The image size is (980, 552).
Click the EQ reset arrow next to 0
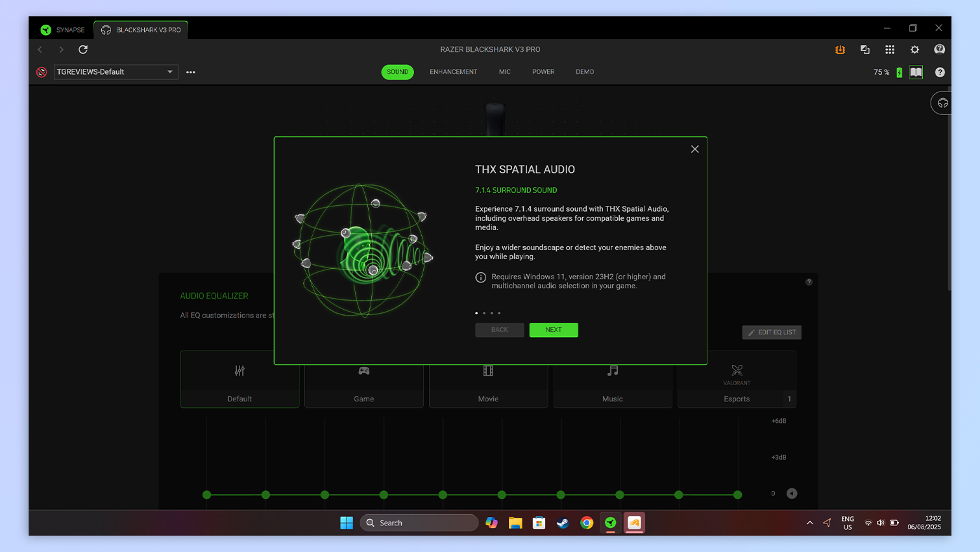(792, 494)
